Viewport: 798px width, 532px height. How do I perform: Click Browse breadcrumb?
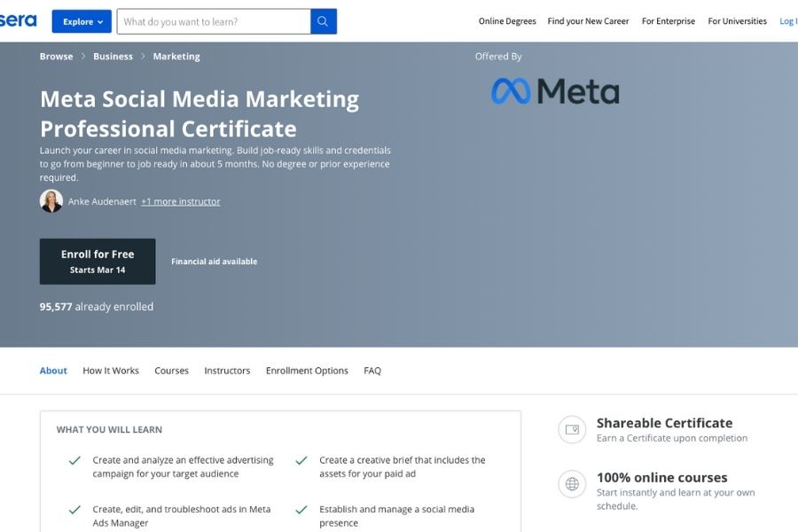(x=57, y=57)
